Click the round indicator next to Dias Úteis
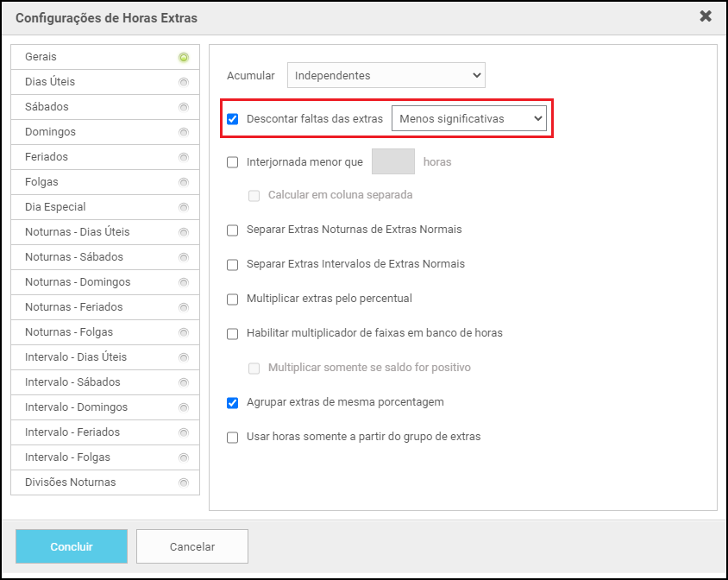Viewport: 728px width, 580px height. tap(183, 83)
